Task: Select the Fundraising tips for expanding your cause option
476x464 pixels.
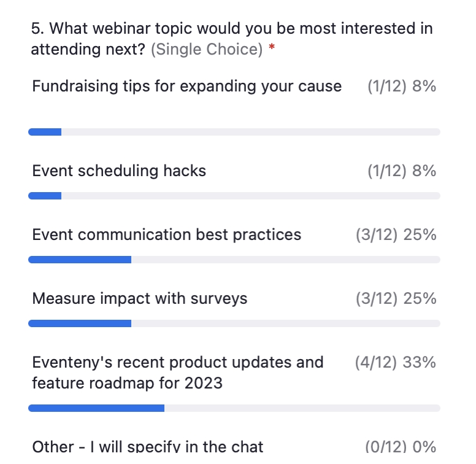Action: 187,87
